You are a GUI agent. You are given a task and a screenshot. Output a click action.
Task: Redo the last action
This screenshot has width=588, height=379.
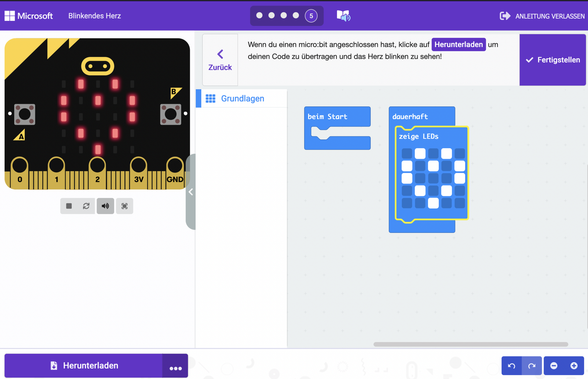pos(532,366)
